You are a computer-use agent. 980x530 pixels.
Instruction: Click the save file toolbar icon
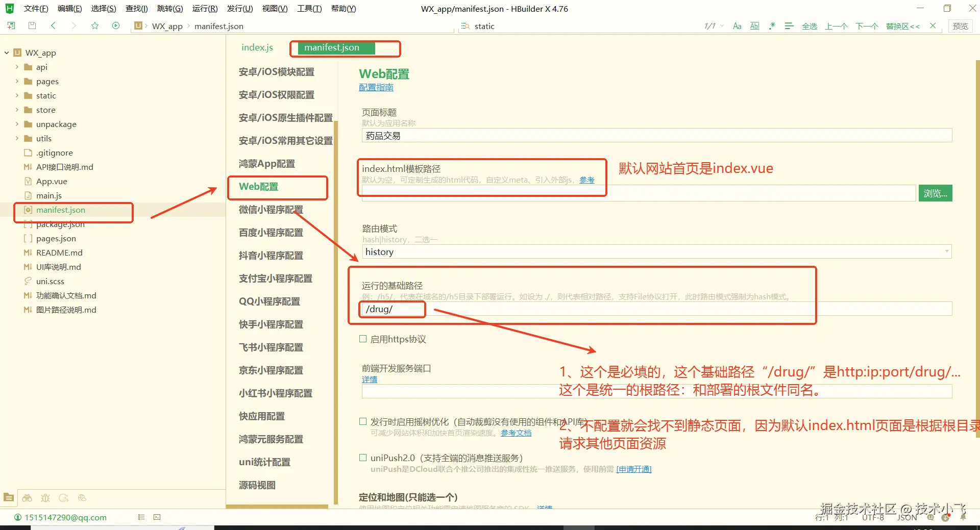click(x=32, y=26)
